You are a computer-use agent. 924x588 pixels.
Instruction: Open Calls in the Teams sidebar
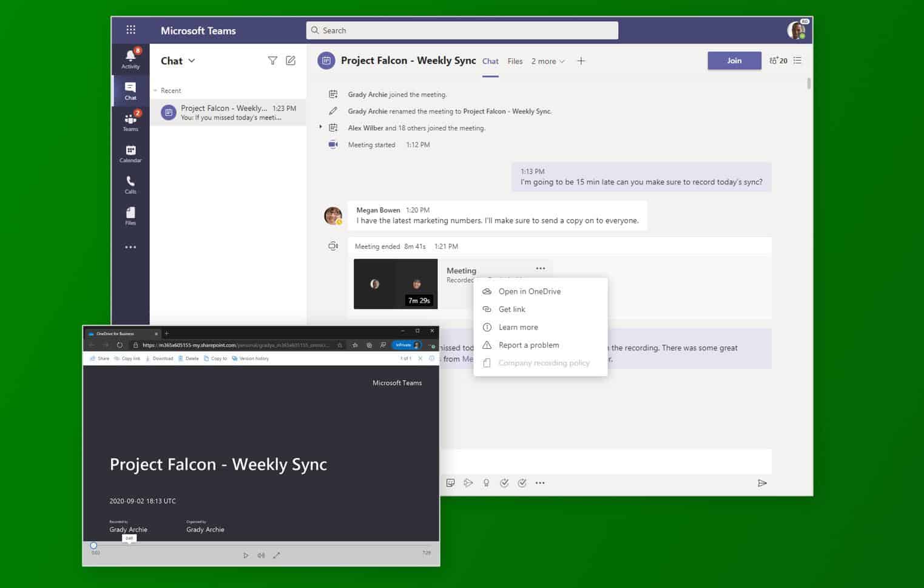coord(130,184)
